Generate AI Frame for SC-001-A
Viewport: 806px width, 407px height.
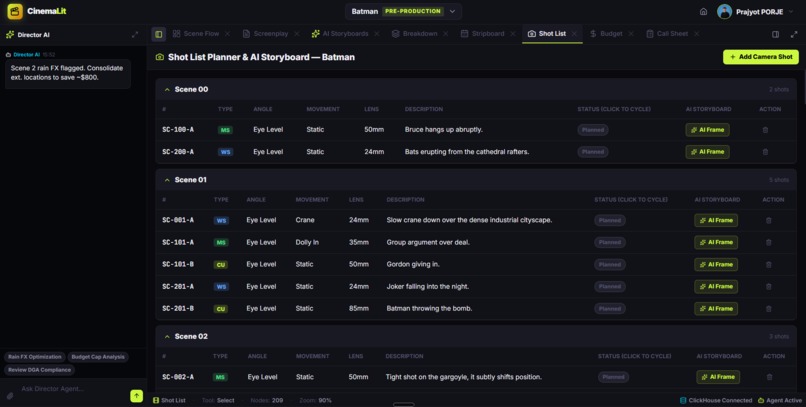716,220
